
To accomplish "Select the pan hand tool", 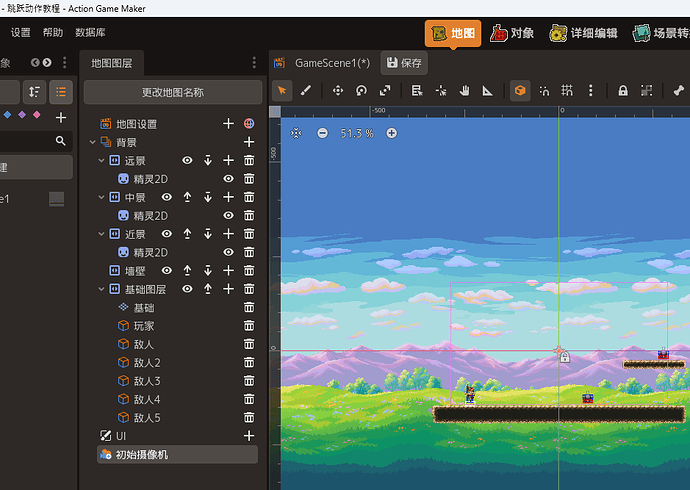I will [464, 91].
